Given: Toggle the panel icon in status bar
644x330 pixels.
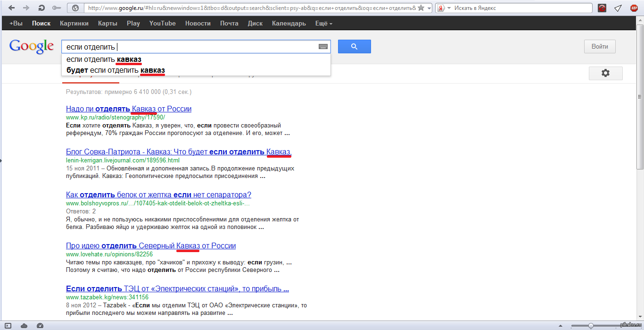Looking at the screenshot, I should coord(8,326).
